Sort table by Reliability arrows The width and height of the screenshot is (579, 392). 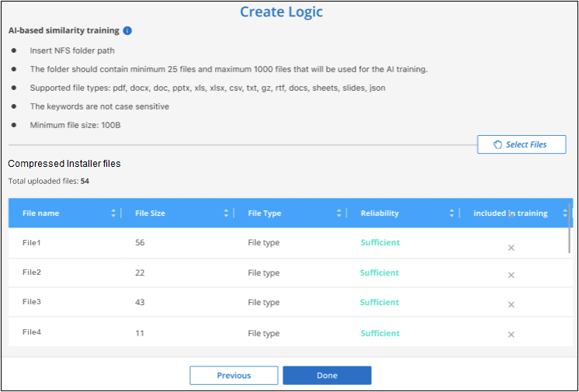(451, 213)
